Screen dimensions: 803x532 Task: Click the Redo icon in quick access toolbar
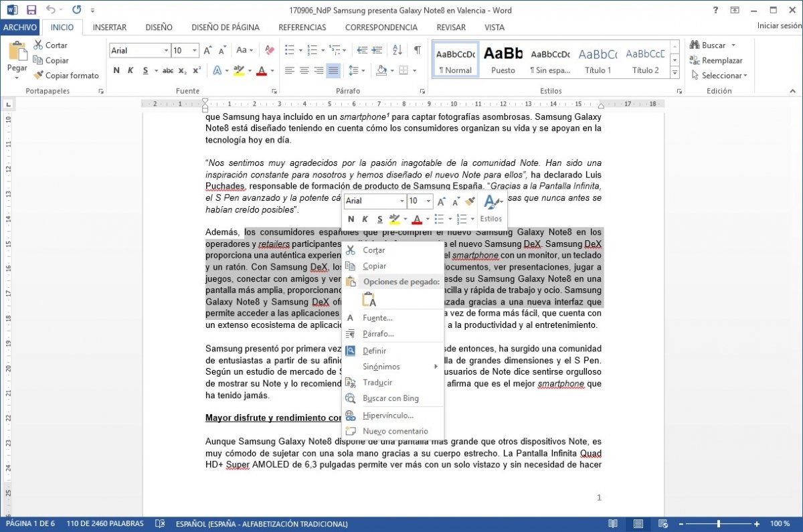[x=76, y=10]
